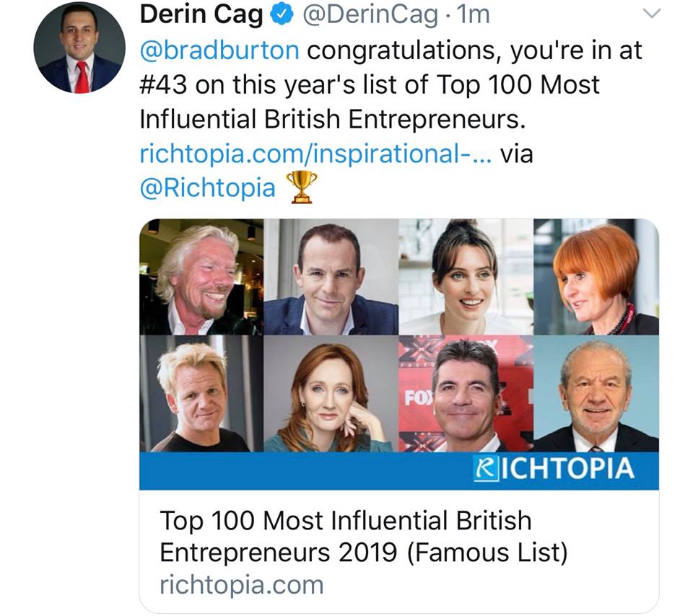Image resolution: width=693 pixels, height=616 pixels.
Task: Click the tweet's 1m timestamp
Action: [474, 15]
